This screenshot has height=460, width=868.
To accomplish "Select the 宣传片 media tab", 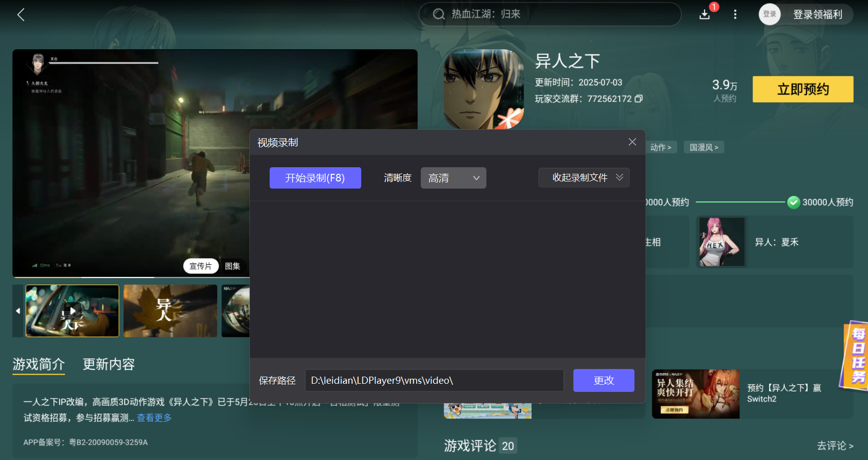I will 201,266.
